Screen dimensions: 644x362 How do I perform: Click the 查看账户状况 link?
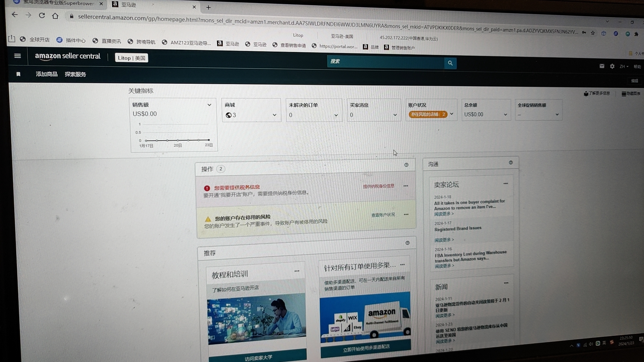383,215
